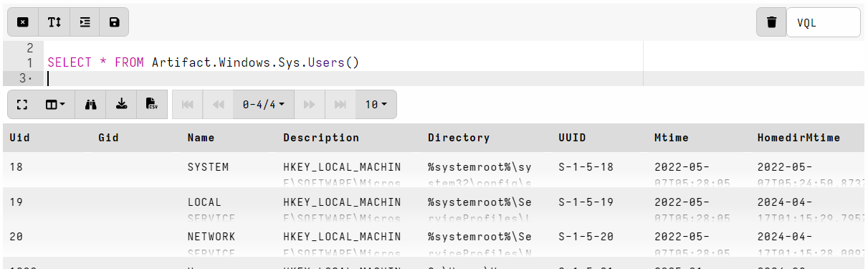The height and width of the screenshot is (269, 868).
Task: Export table as CSV
Action: 152,105
